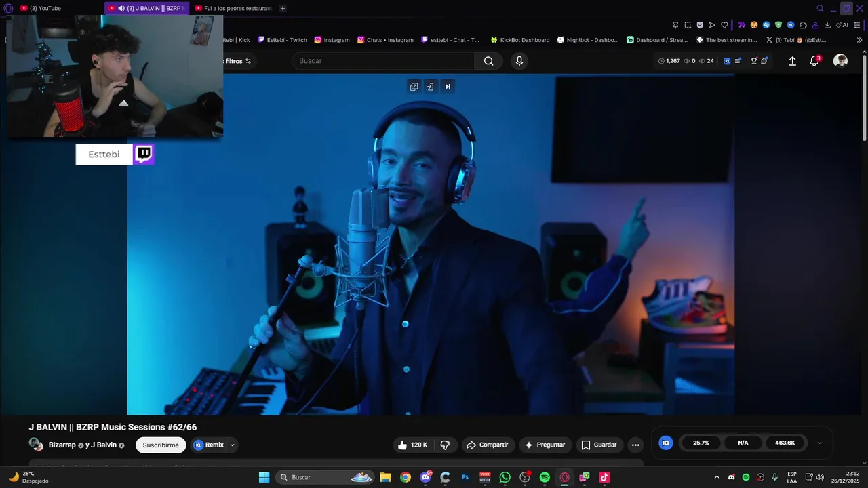Open the Remix option
868x488 pixels.
pyautogui.click(x=209, y=445)
